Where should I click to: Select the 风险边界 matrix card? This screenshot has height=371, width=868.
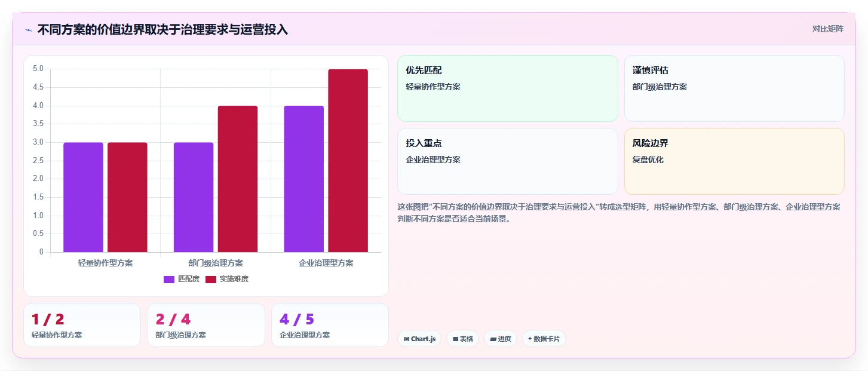click(x=734, y=161)
